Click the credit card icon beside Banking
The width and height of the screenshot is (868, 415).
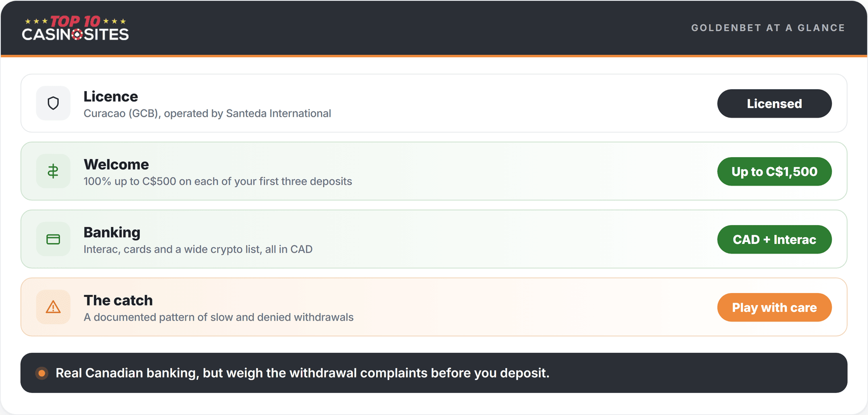(53, 239)
